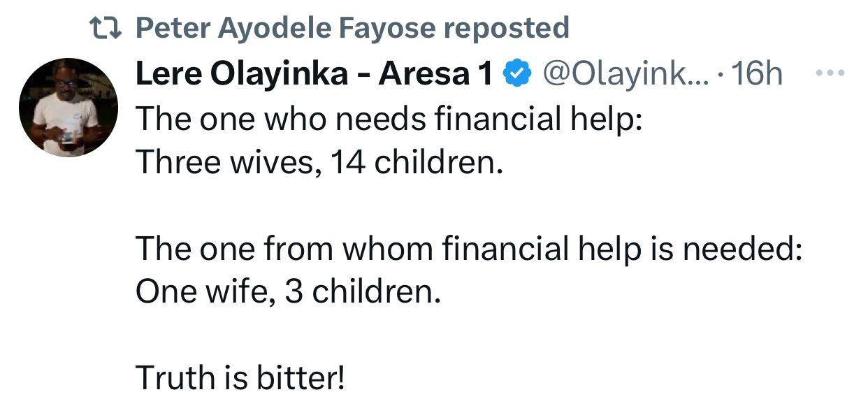
Task: Click the "One wife, 3 children." line
Action: [x=288, y=292]
